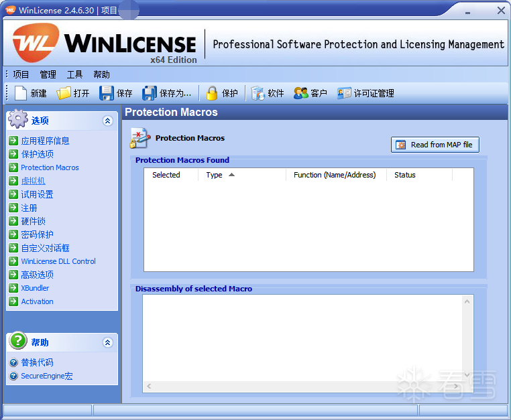511x420 pixels.
Task: Click the 新建 (New) document icon
Action: pos(21,93)
